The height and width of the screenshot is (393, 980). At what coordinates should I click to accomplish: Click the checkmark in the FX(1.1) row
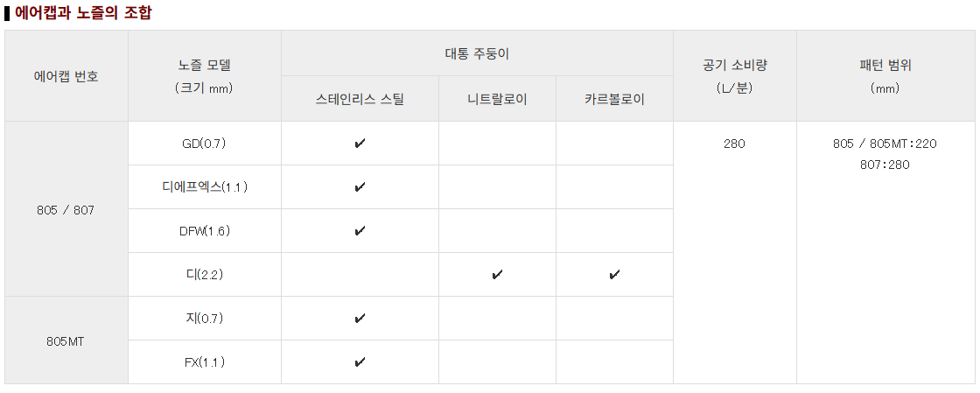360,362
